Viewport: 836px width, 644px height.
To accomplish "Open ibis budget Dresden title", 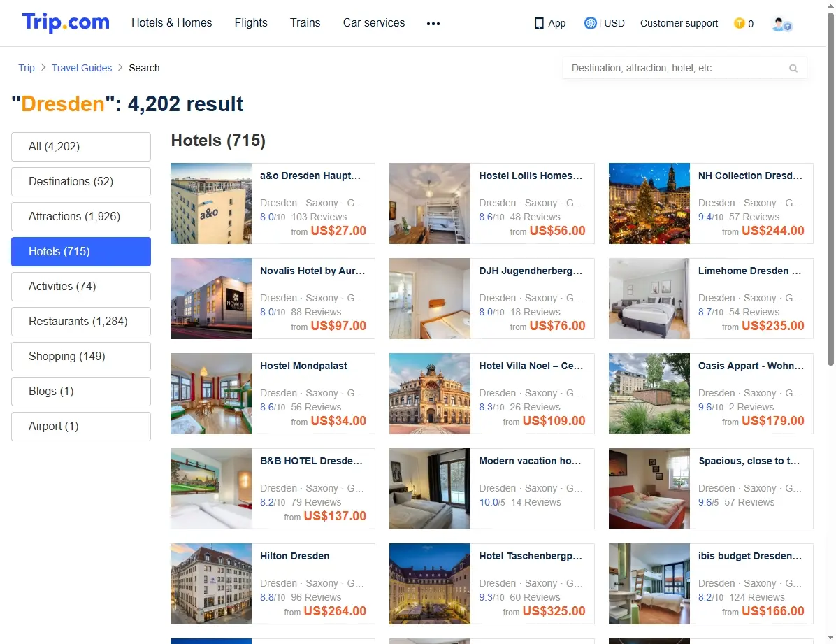I will 750,556.
